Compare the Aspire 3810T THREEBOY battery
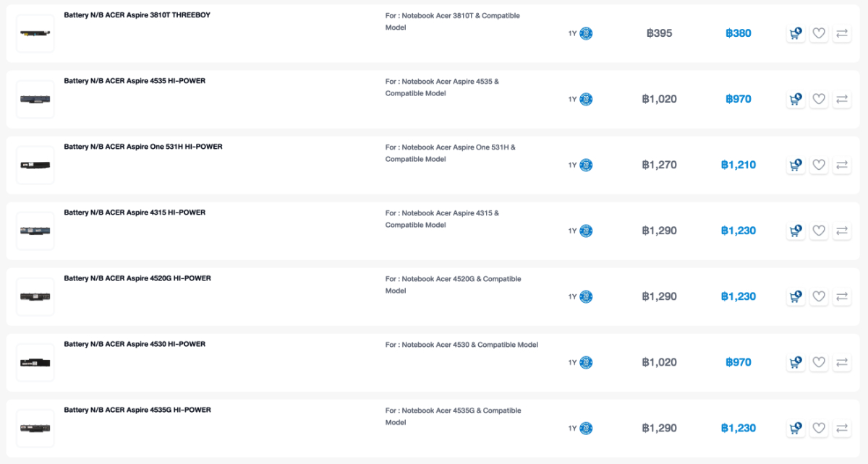Image resolution: width=868 pixels, height=464 pixels. tap(842, 33)
